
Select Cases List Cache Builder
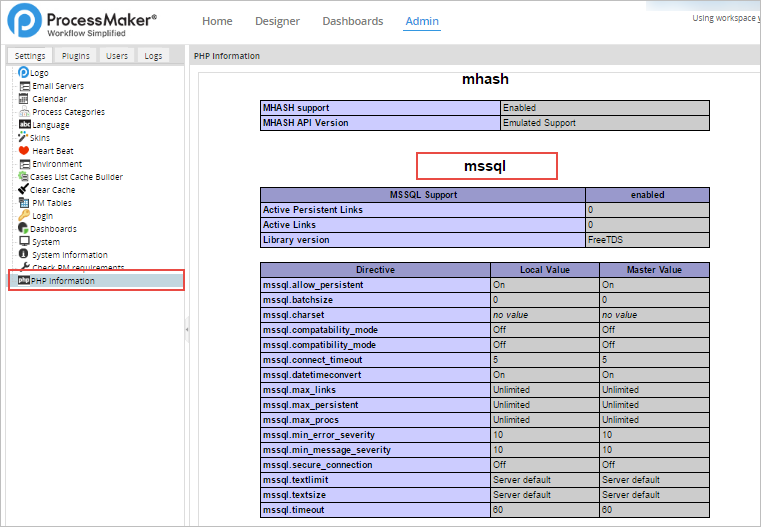point(76,177)
